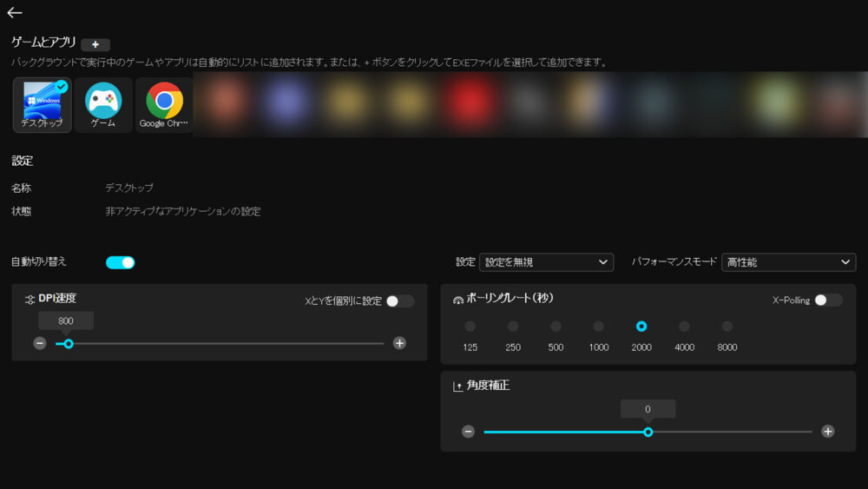Click the DPI value field showing 800
The height and width of the screenshot is (489, 868).
(66, 320)
